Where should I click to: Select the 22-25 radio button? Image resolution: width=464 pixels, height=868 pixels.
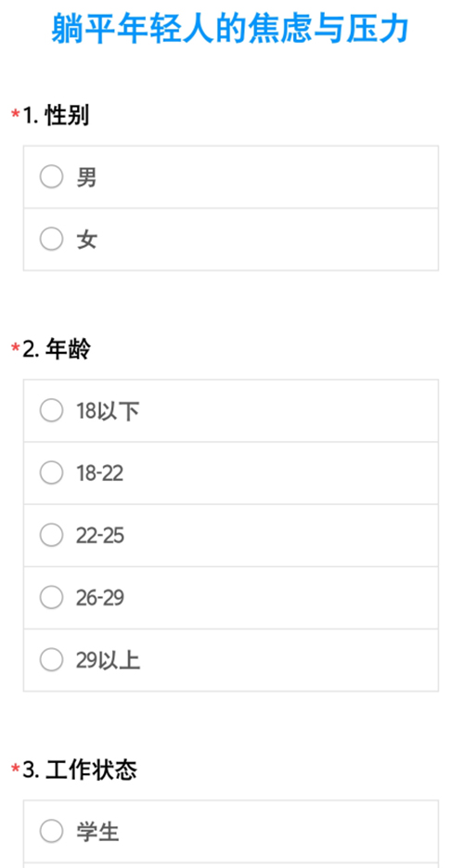pos(51,536)
